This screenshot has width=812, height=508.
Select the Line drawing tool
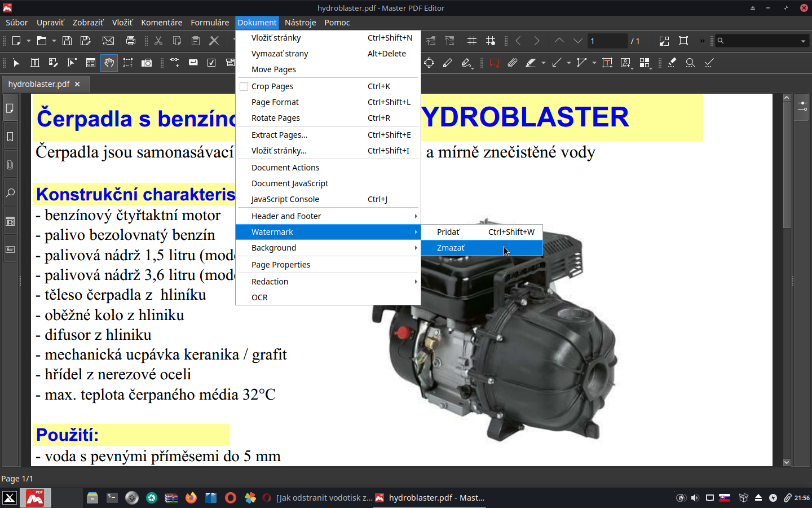[557, 63]
